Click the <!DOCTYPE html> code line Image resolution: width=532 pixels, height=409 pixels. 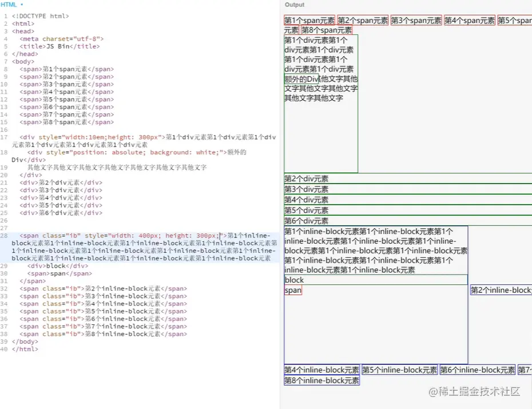[41, 16]
